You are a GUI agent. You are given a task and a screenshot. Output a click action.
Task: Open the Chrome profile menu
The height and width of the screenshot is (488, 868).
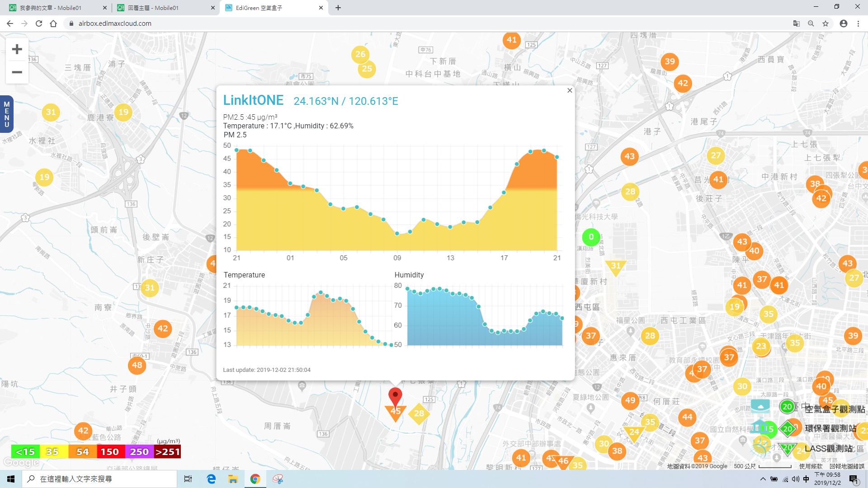point(844,23)
